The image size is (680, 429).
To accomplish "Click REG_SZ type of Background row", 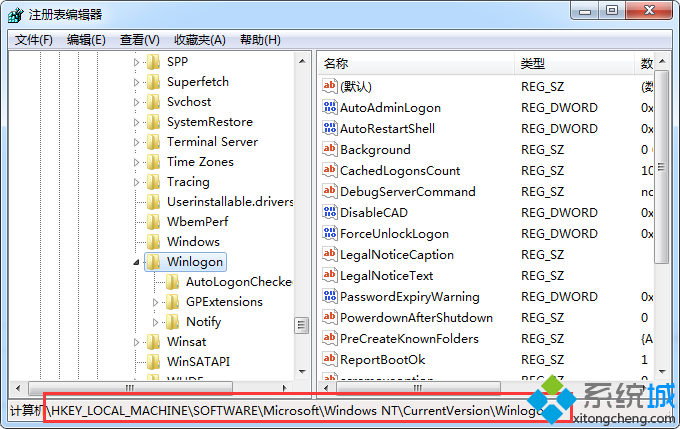I will 542,150.
